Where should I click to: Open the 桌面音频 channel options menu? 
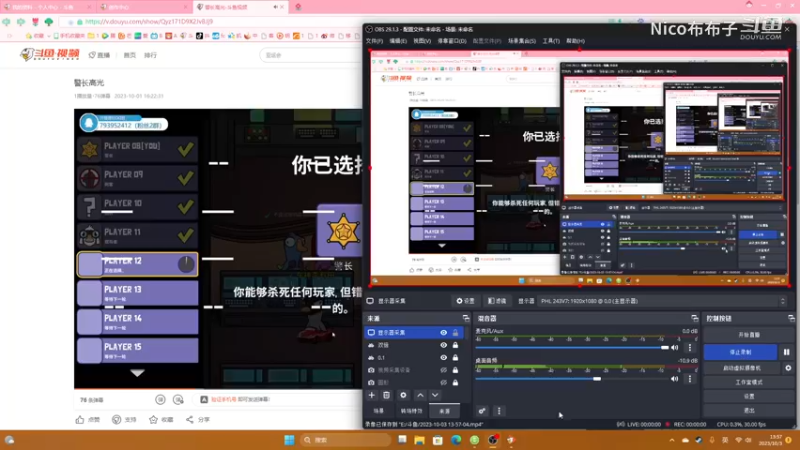point(690,379)
